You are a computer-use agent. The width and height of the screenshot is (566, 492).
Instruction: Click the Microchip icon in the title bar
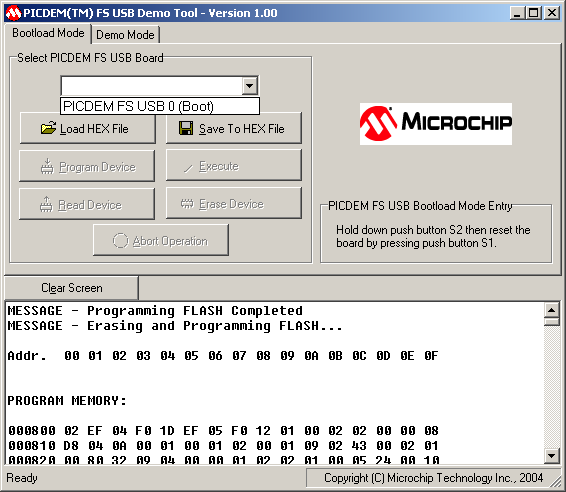pos(13,13)
